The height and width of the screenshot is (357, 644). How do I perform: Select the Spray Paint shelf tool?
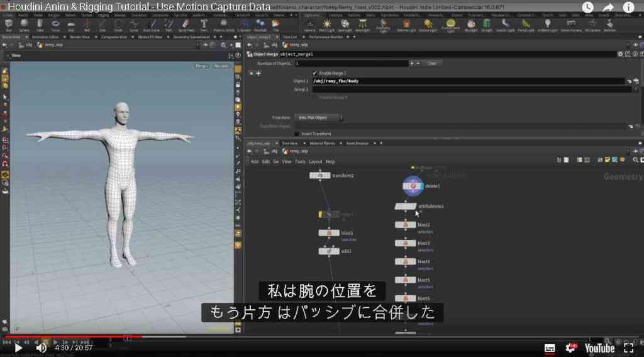point(186,25)
